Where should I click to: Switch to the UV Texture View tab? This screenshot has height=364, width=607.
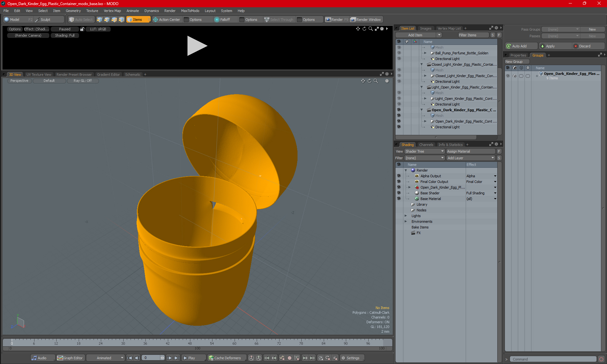click(x=39, y=75)
